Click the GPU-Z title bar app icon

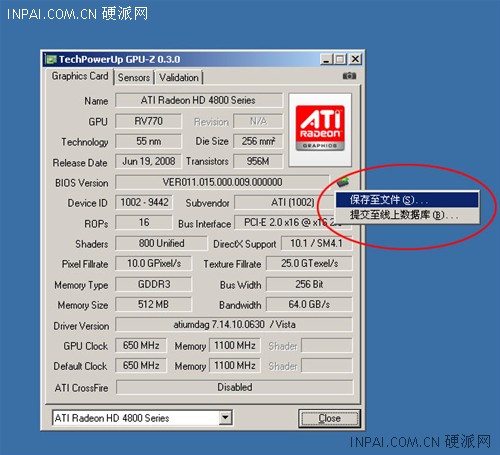click(x=51, y=60)
